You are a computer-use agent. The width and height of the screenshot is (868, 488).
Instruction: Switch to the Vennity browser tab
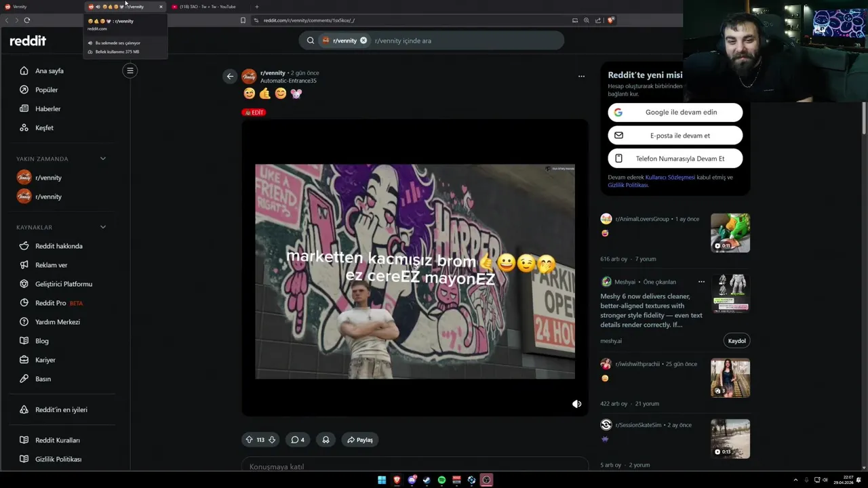(41, 7)
